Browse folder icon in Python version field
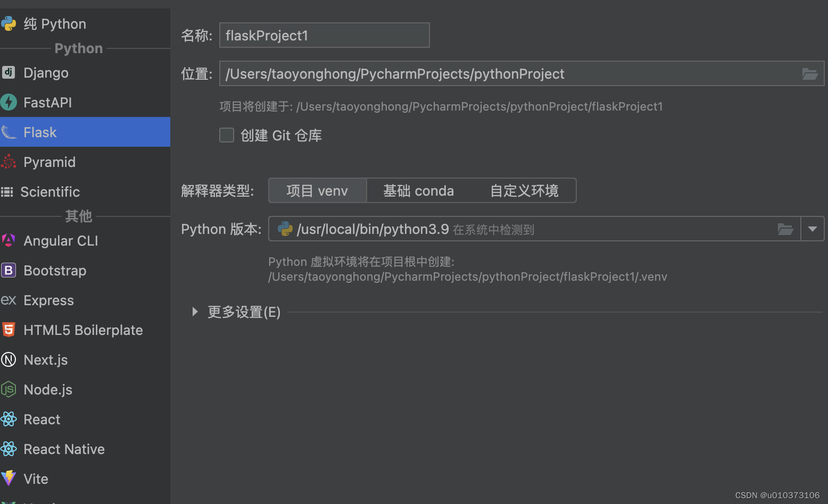Viewport: 828px width, 504px height. click(785, 229)
